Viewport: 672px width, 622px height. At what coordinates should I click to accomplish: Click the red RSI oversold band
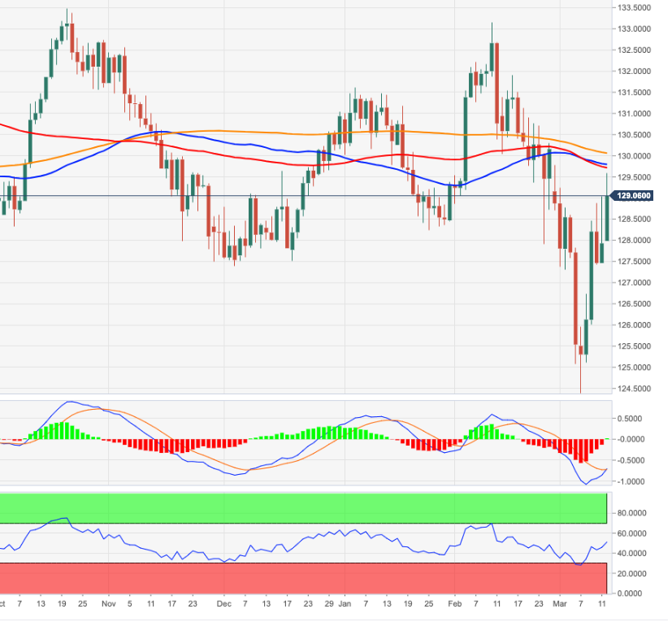tap(303, 578)
